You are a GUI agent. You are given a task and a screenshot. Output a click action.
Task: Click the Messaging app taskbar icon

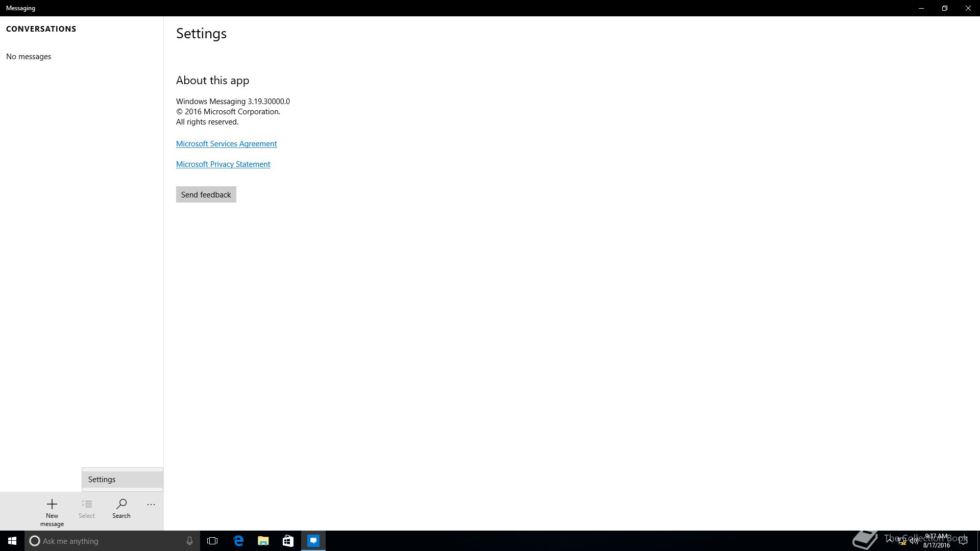[313, 541]
